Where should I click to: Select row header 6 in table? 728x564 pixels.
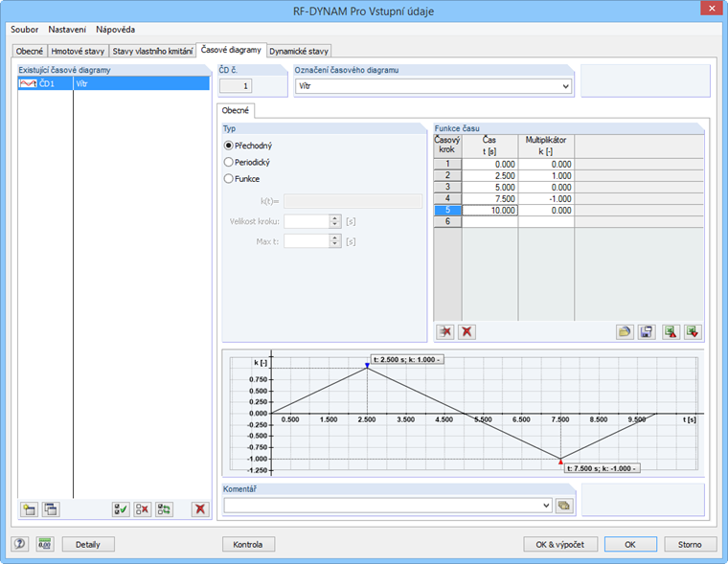point(447,221)
